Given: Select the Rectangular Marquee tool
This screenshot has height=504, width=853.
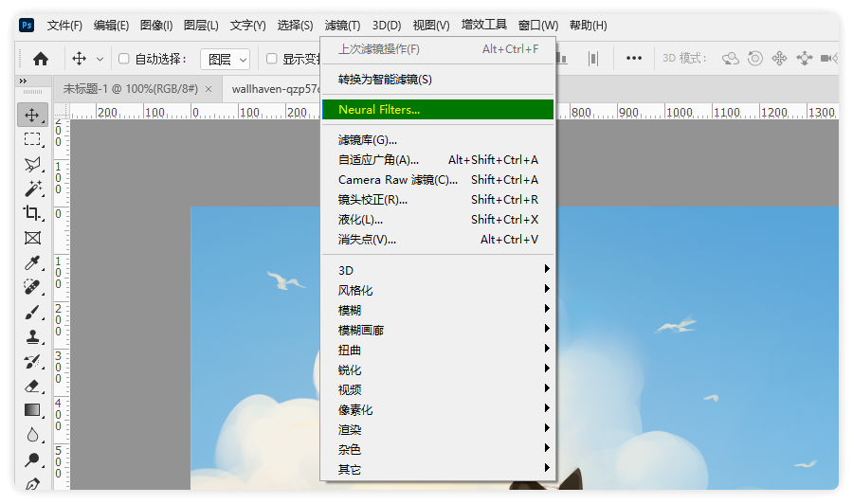Looking at the screenshot, I should click(x=32, y=139).
